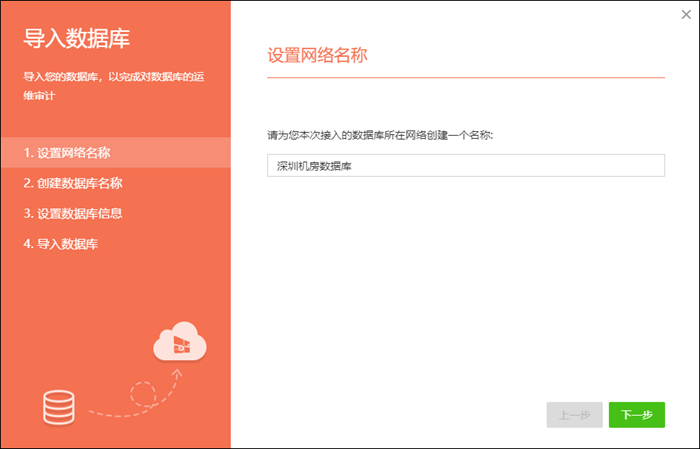Click empty white area below the input field
The width and height of the screenshot is (700, 449).
(x=465, y=280)
